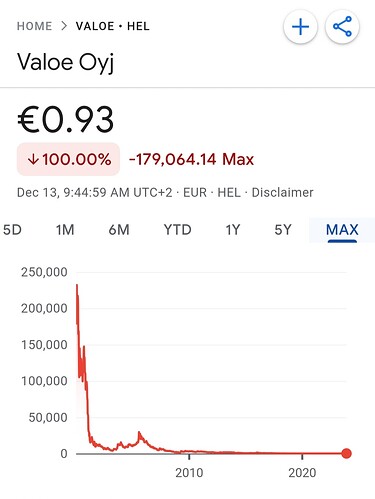Click the 2020 axis marker
The width and height of the screenshot is (375, 499).
[x=302, y=473]
